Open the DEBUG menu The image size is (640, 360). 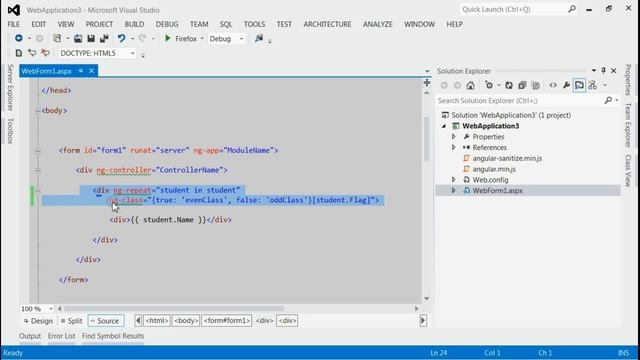tap(167, 24)
